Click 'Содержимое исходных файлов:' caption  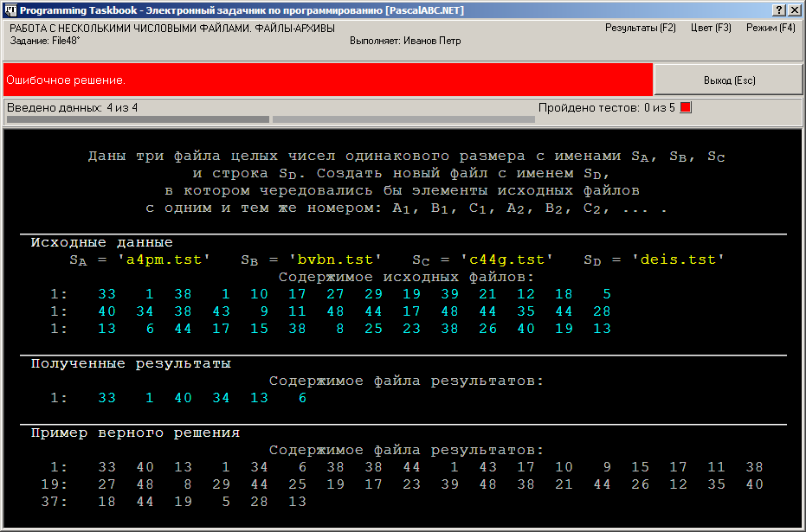pyautogui.click(x=407, y=278)
